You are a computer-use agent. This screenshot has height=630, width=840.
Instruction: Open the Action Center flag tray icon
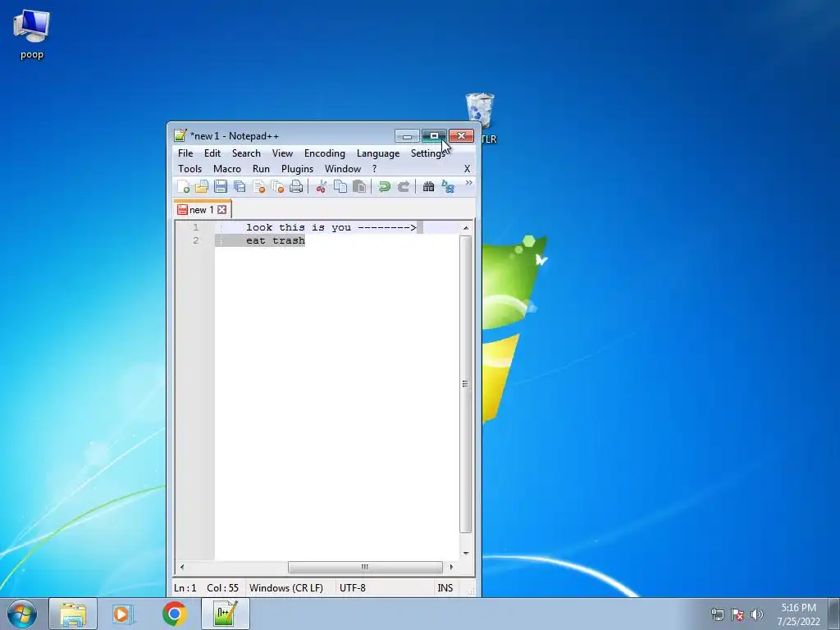tap(737, 614)
